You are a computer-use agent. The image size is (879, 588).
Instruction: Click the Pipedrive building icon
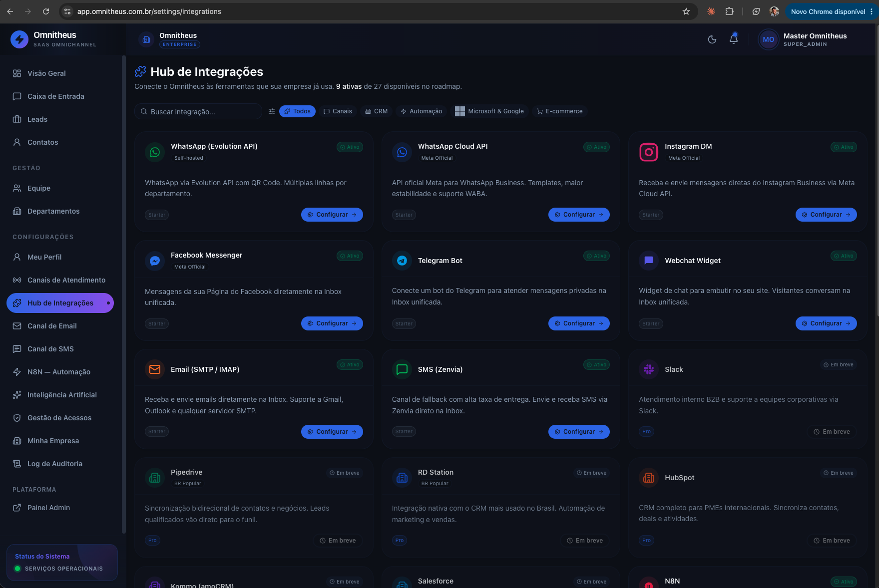155,478
